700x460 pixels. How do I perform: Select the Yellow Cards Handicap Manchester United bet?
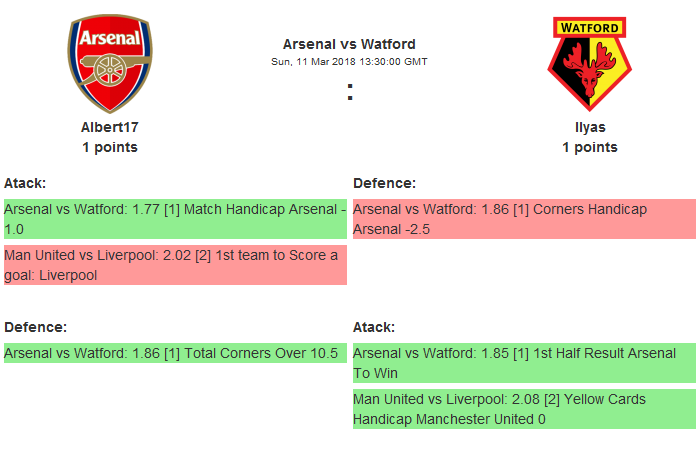(524, 409)
